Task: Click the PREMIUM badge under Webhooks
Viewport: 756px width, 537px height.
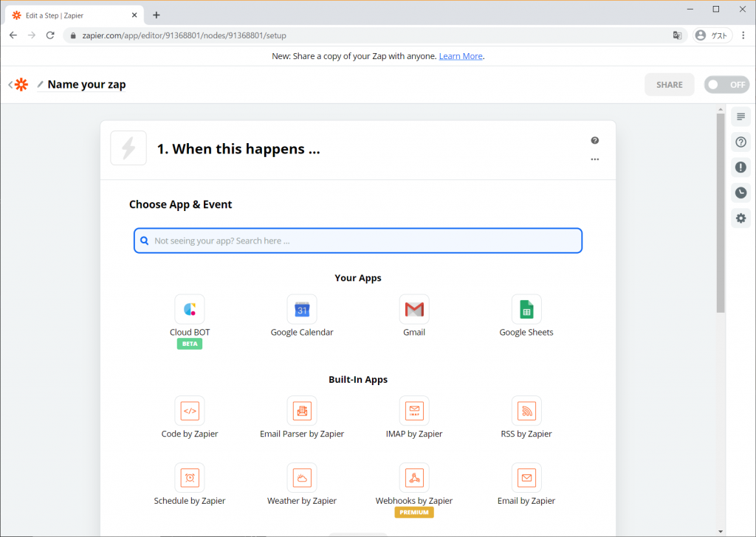Action: click(414, 513)
